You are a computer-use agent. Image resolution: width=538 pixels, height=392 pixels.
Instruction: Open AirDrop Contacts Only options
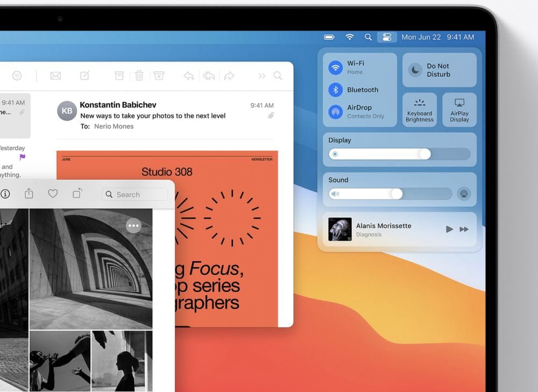(336, 111)
